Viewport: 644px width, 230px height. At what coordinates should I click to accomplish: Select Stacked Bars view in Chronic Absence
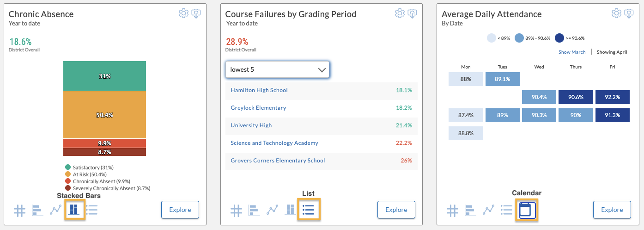point(73,210)
